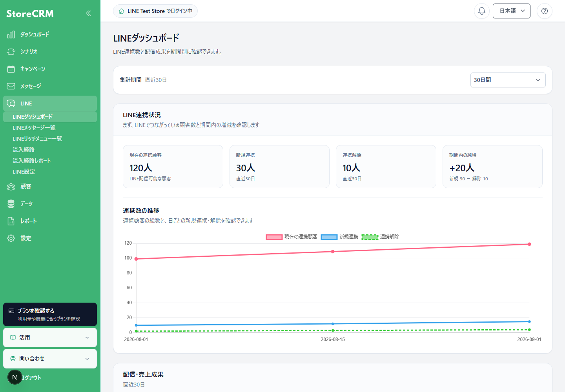565x392 pixels.
Task: Click the 現在の連携顧客 120人 card
Action: coord(173,167)
